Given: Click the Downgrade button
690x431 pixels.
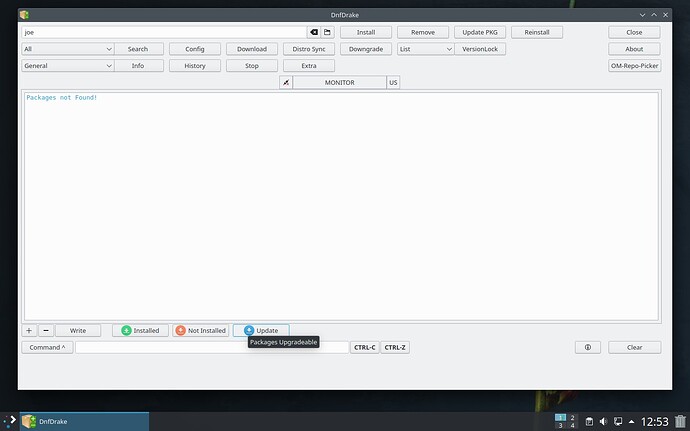Looking at the screenshot, I should [x=366, y=49].
